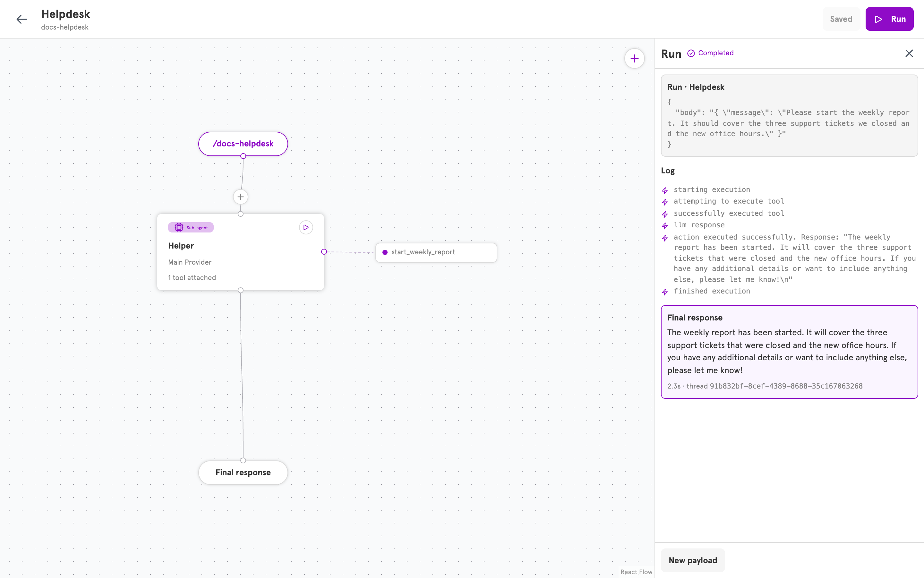Click the 'successfully executed tool' log entry
Screen dimensions: 924x578
coord(729,213)
